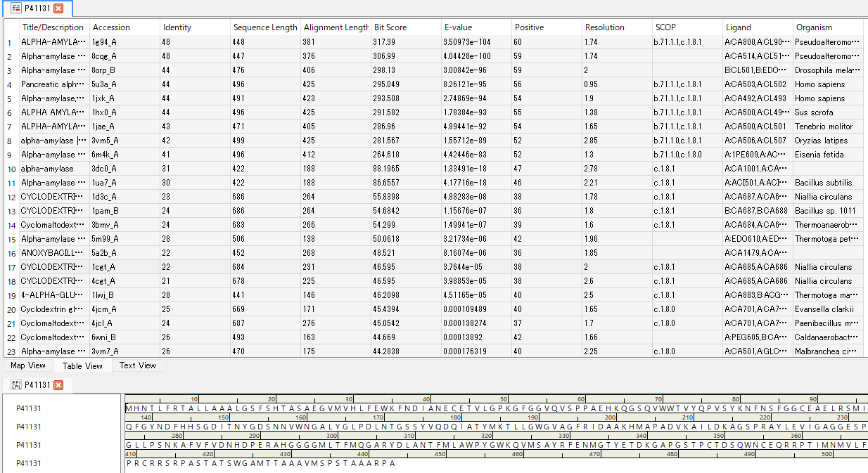Switch to Map View tab

[28, 365]
